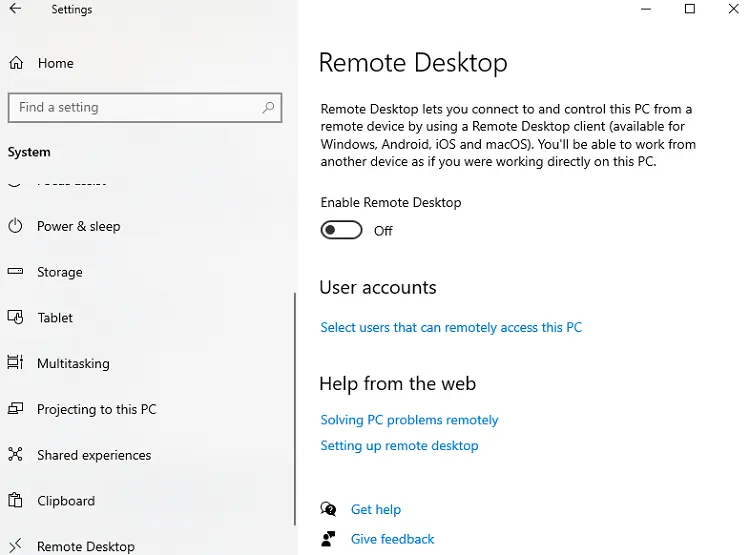Open the Home settings page
The height and width of the screenshot is (555, 750).
click(x=55, y=63)
